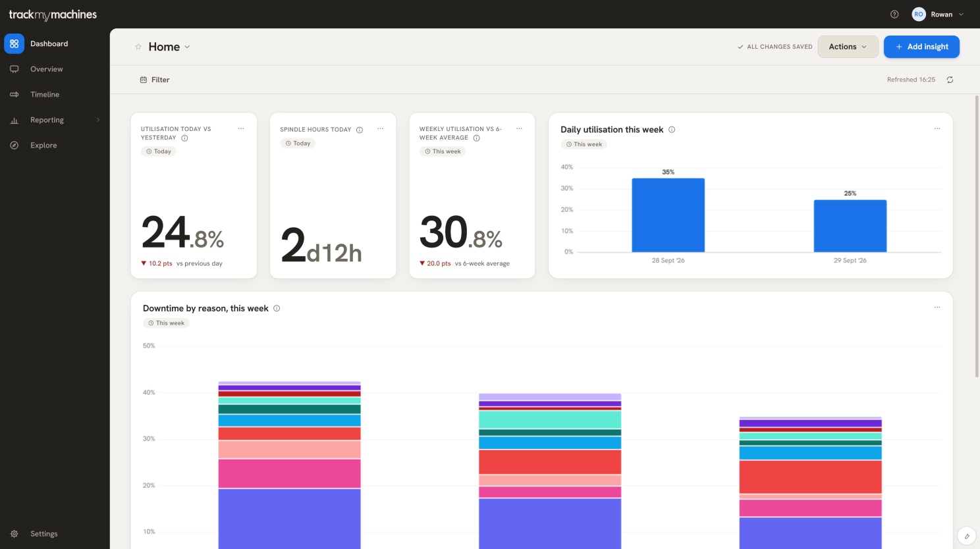Expand Reporting submenu chevron
The width and height of the screenshot is (980, 549).
click(x=98, y=120)
